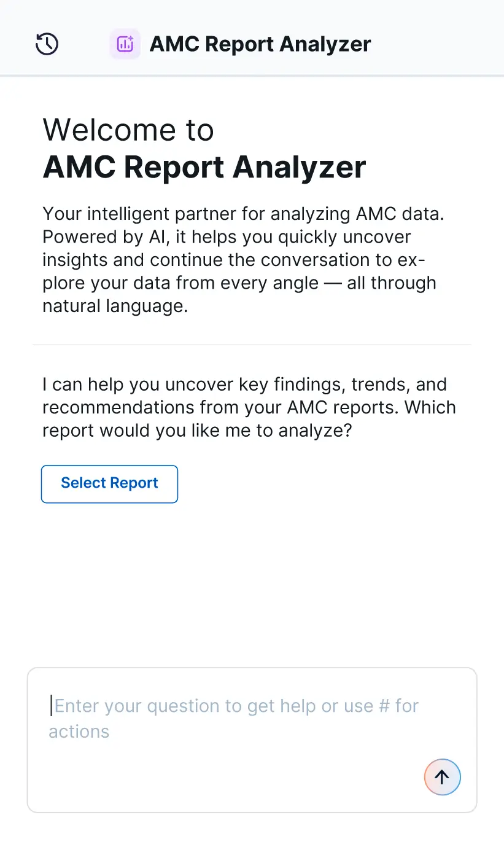Click empty space inside the message box
The height and width of the screenshot is (855, 504).
click(233, 780)
